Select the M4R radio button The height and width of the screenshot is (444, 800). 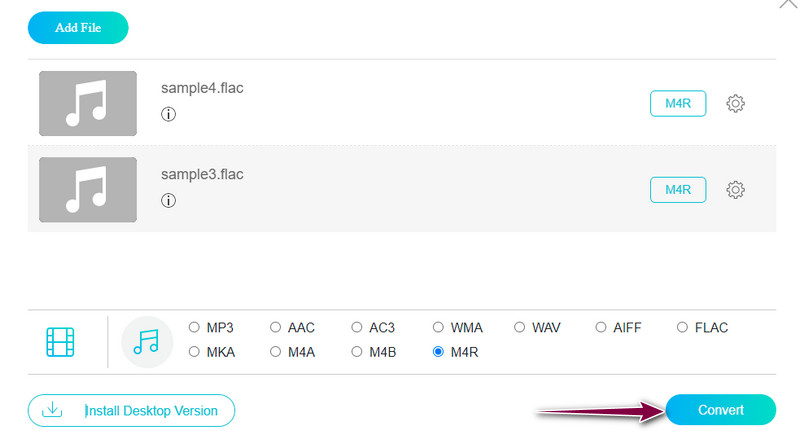pyautogui.click(x=439, y=352)
